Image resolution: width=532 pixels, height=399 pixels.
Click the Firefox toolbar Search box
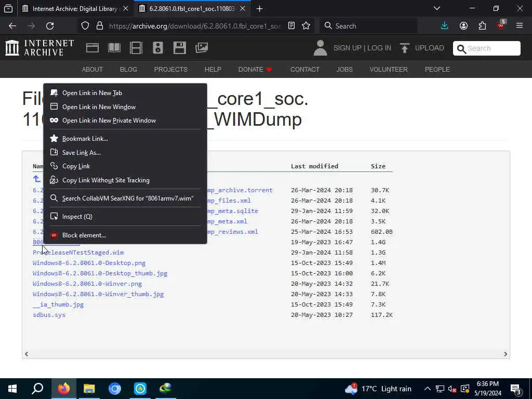(369, 26)
